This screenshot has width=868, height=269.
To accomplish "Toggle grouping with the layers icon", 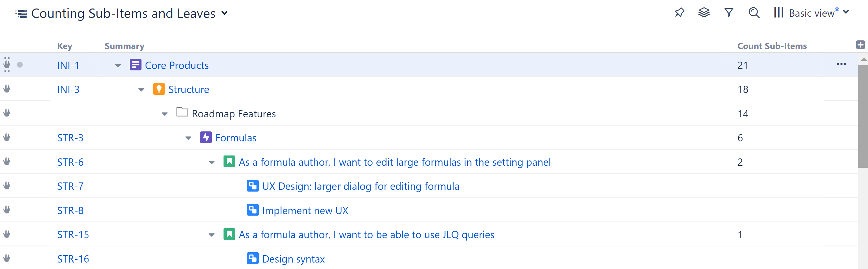I will pos(704,13).
